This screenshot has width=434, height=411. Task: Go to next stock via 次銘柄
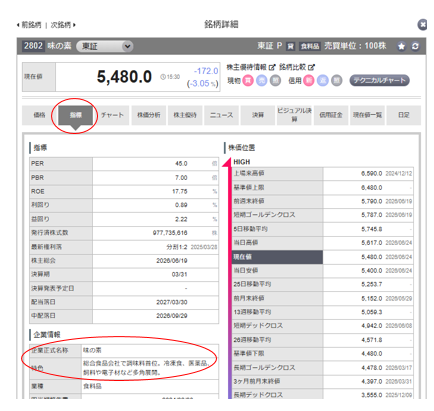point(63,25)
